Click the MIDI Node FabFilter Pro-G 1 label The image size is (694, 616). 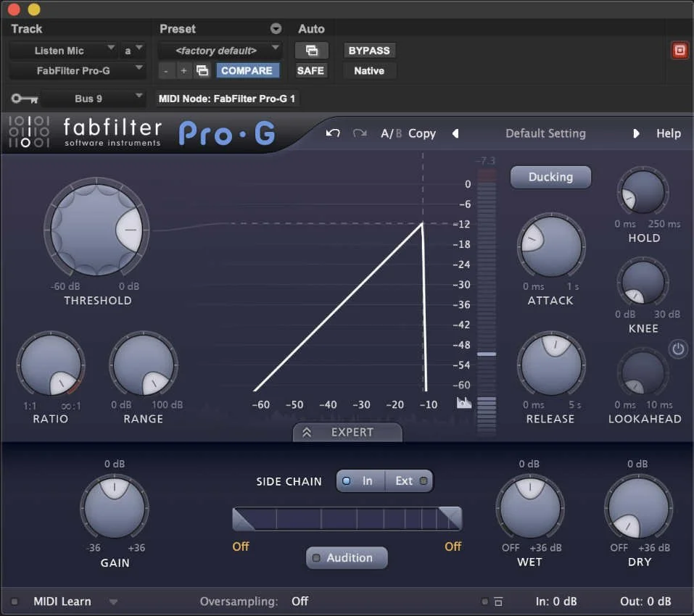[x=226, y=99]
